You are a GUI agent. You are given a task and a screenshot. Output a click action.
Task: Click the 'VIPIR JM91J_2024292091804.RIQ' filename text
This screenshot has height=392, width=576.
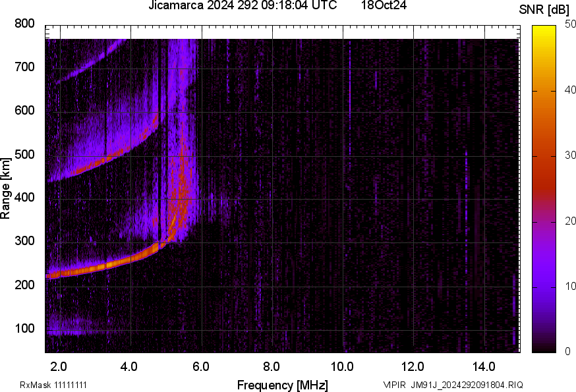[453, 385]
